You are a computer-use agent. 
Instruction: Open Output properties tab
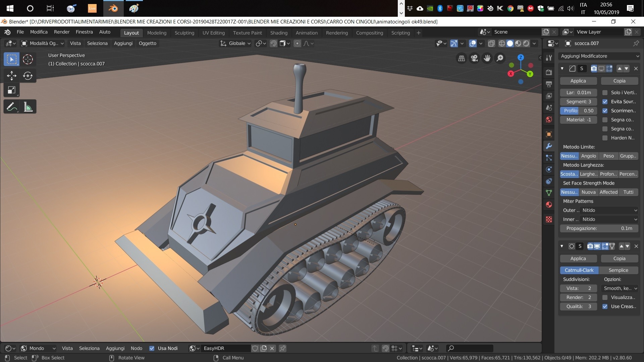click(549, 84)
